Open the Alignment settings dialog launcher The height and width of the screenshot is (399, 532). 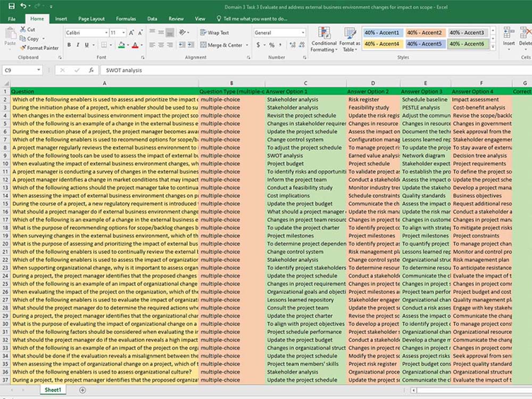(x=248, y=57)
